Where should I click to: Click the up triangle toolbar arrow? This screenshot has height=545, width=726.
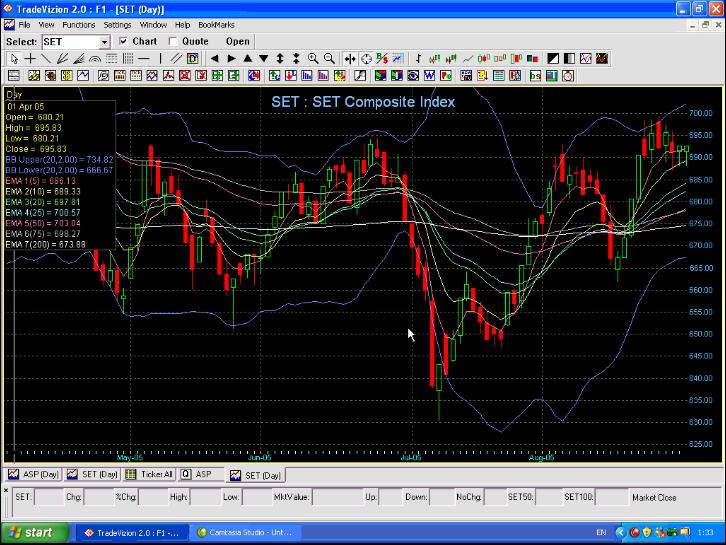[248, 59]
